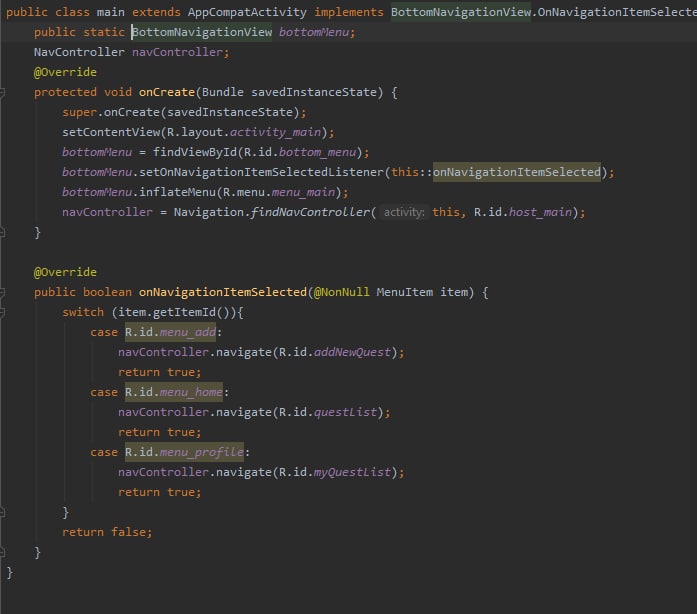Click the NavController type name
The image size is (697, 614).
[79, 52]
